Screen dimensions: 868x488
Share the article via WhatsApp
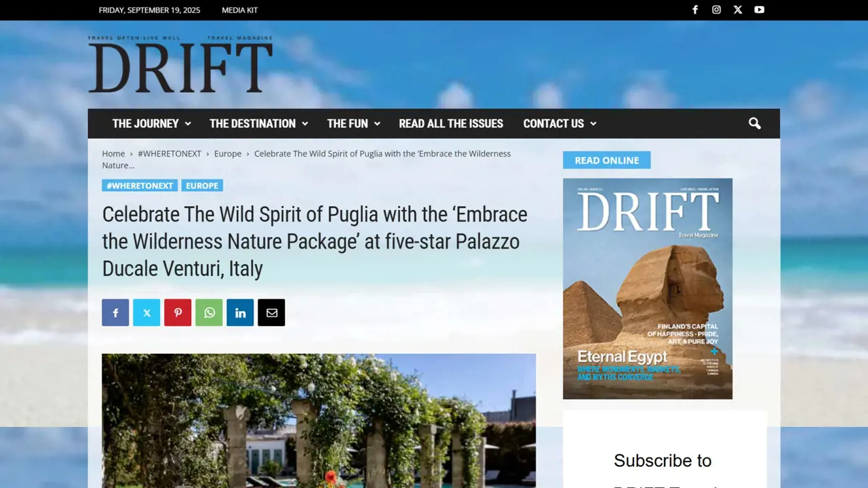click(x=209, y=312)
